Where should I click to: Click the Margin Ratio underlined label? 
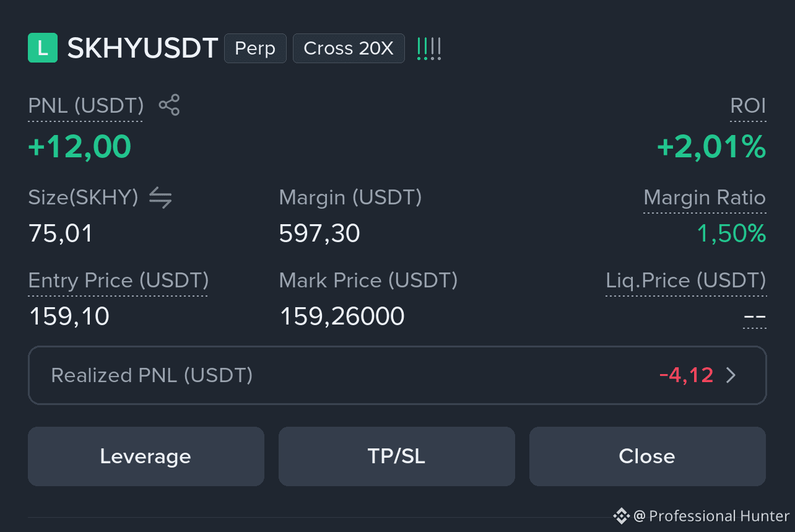tap(705, 198)
